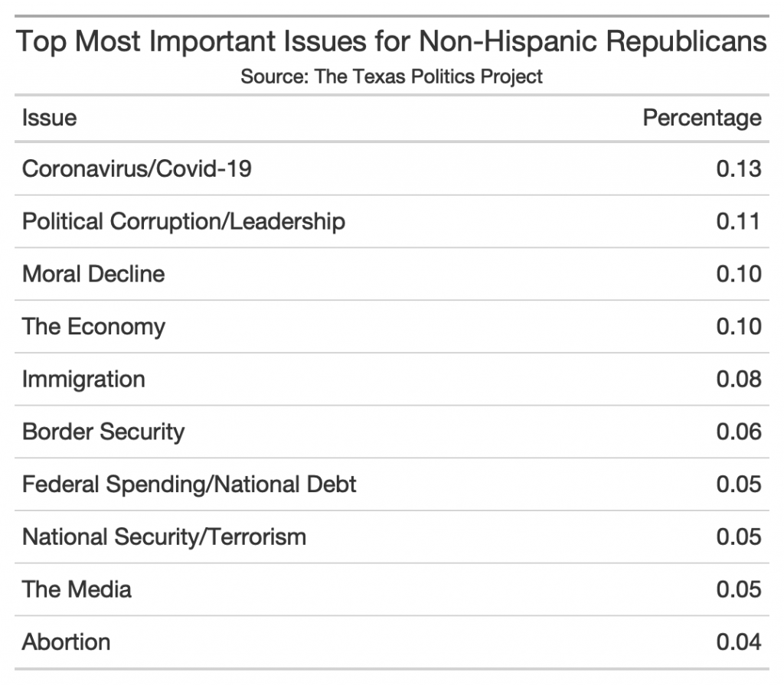This screenshot has height=685, width=784.
Task: Click the Coronavirus/Covid-19 row label
Action: 137,168
